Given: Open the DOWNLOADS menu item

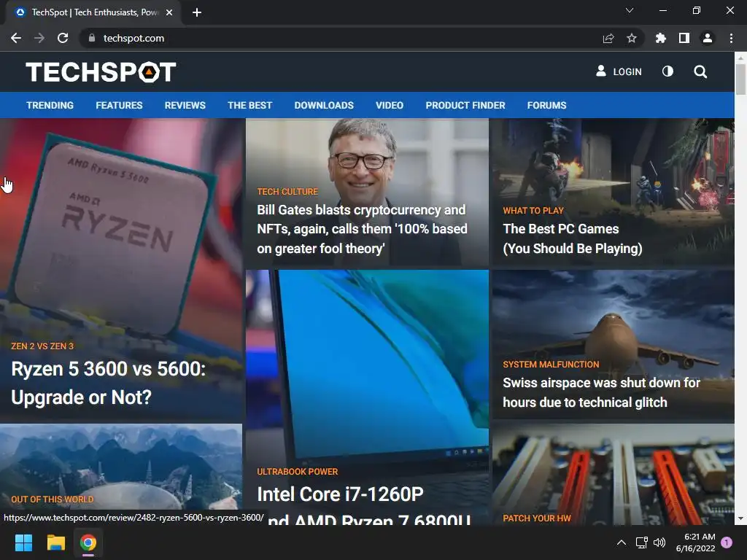Looking at the screenshot, I should (x=324, y=105).
